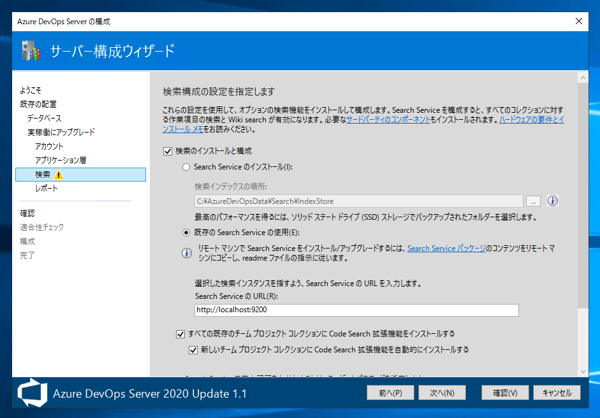Screen dimensions: 600x418
Task: Open アカウント step in sidebar
Action: point(49,146)
